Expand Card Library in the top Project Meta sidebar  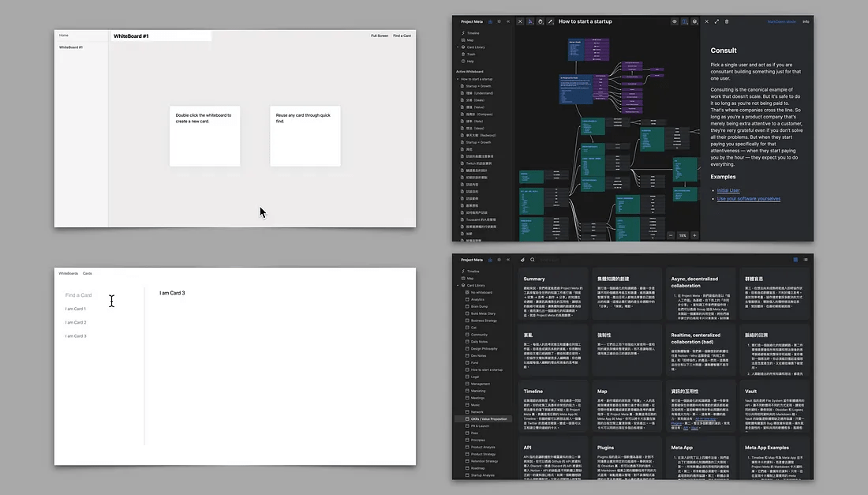pos(458,47)
